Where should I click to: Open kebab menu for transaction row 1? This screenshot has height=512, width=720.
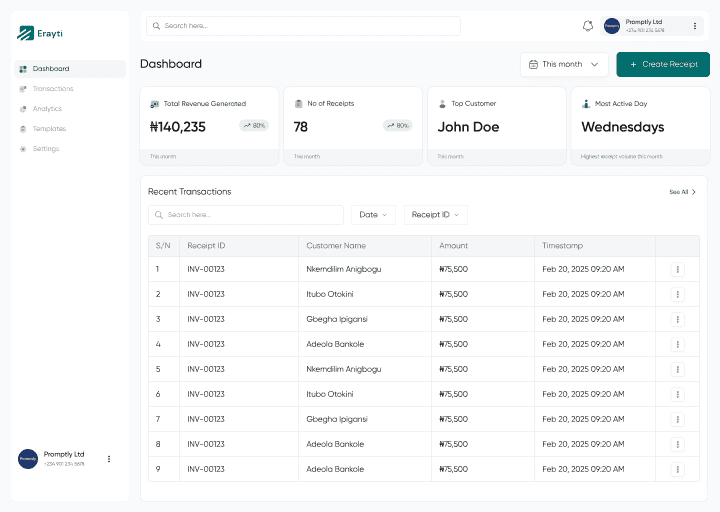tap(677, 269)
